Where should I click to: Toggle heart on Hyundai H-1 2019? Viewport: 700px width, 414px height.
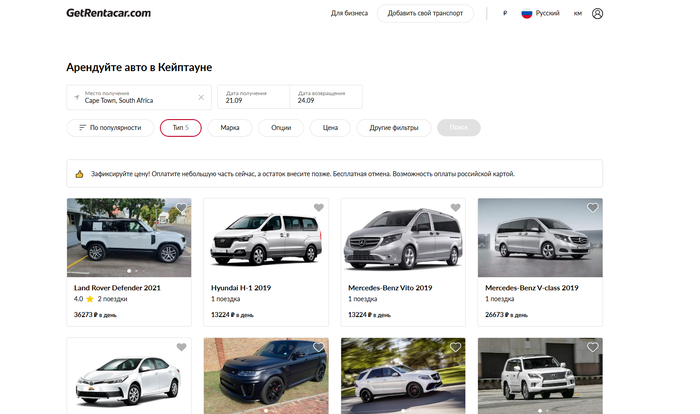(318, 208)
